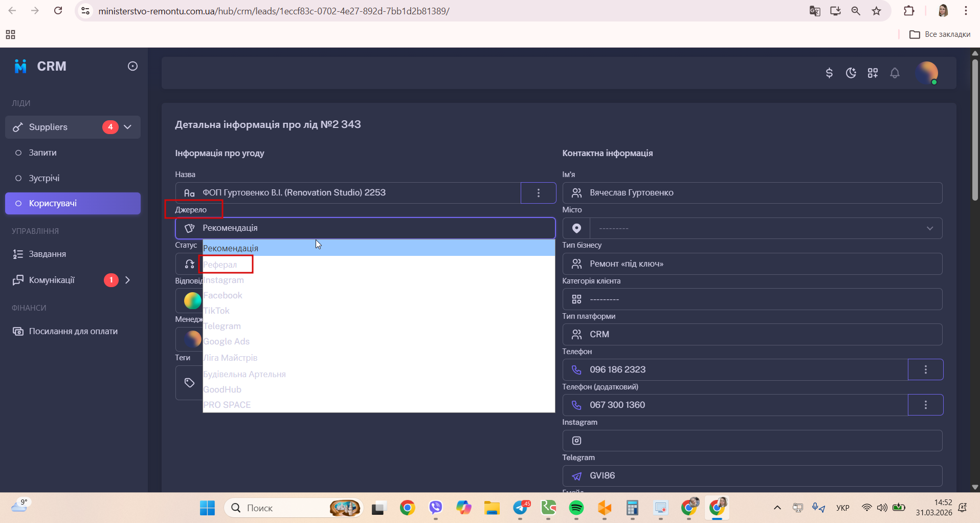This screenshot has width=980, height=523.
Task: Open the Все закладки bookmarks folder
Action: [940, 34]
